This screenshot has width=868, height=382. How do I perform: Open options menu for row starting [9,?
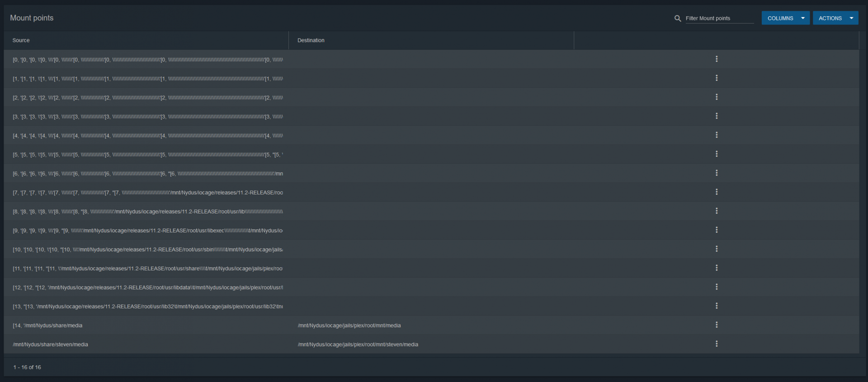(717, 230)
